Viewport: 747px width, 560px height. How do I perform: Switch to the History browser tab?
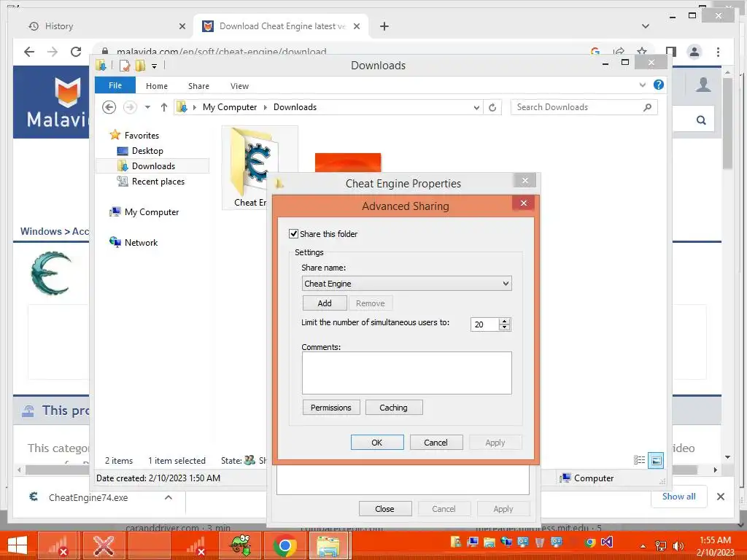pyautogui.click(x=58, y=26)
